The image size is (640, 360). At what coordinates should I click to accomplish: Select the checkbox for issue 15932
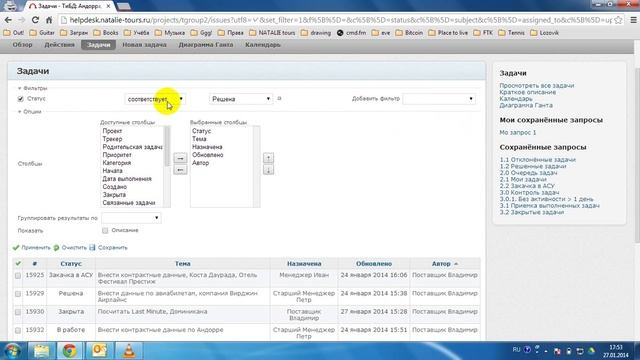(18, 330)
